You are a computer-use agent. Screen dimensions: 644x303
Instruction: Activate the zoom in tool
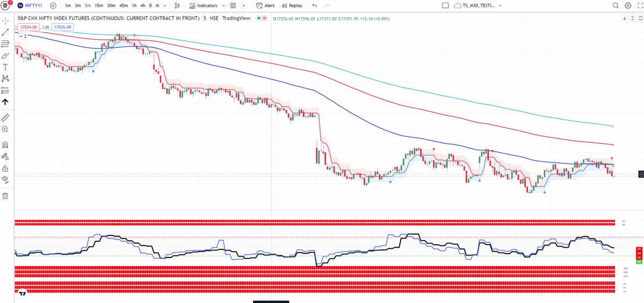[x=5, y=129]
